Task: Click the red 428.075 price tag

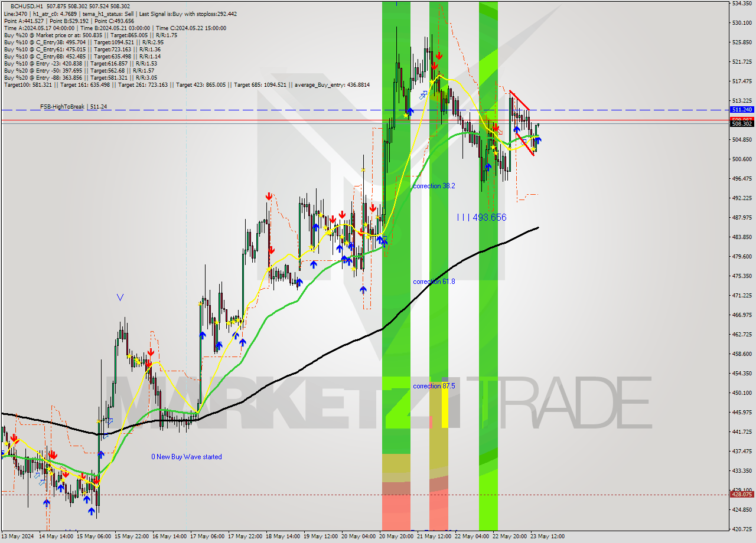Action: pyautogui.click(x=741, y=495)
